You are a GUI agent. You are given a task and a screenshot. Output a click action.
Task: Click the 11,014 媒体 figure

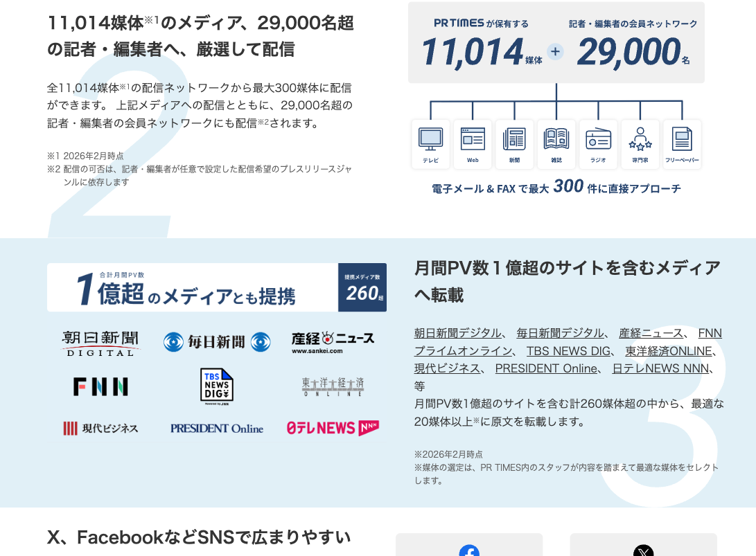tap(482, 52)
